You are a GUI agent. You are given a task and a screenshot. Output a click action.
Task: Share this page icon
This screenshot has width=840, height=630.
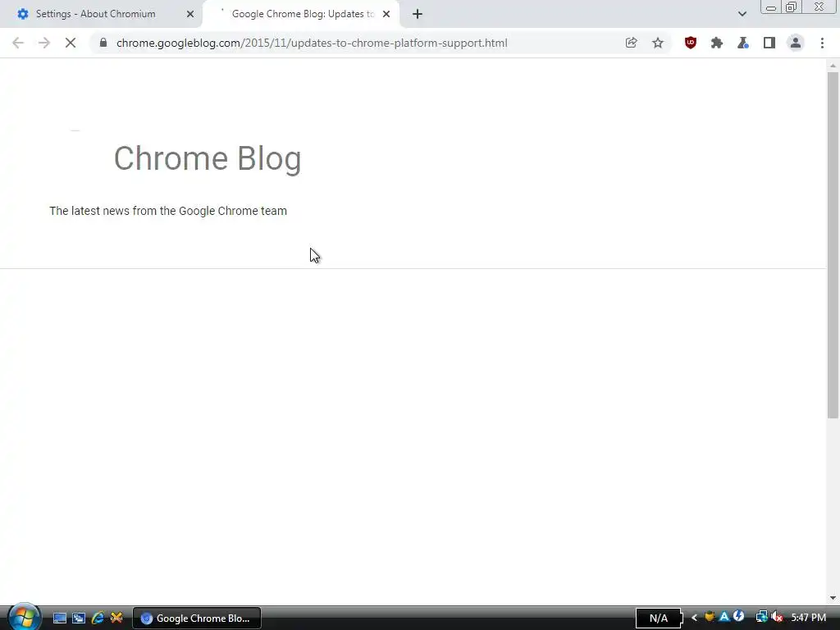coord(631,43)
